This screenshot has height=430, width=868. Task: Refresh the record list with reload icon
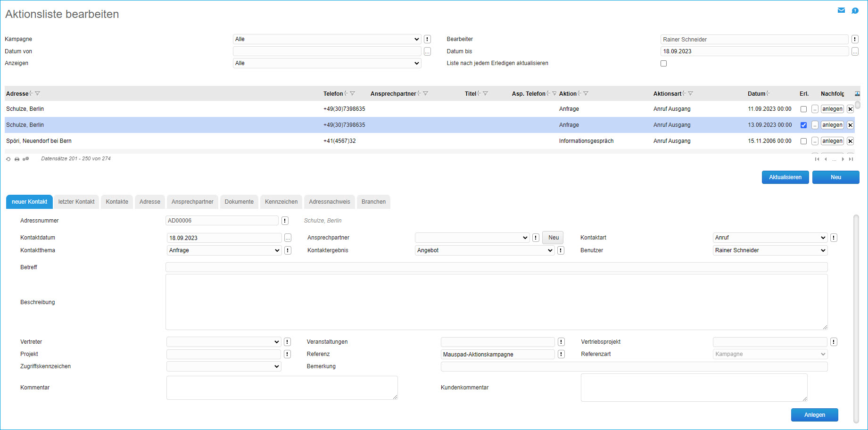point(8,159)
